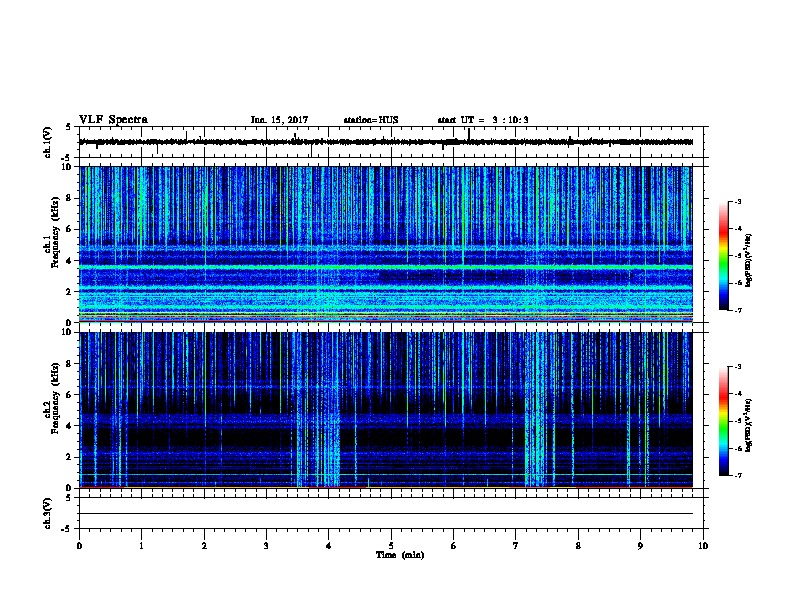The width and height of the screenshot is (792, 612).
Task: Click the "ch.3(V)" axis label
Action: pyautogui.click(x=48, y=513)
